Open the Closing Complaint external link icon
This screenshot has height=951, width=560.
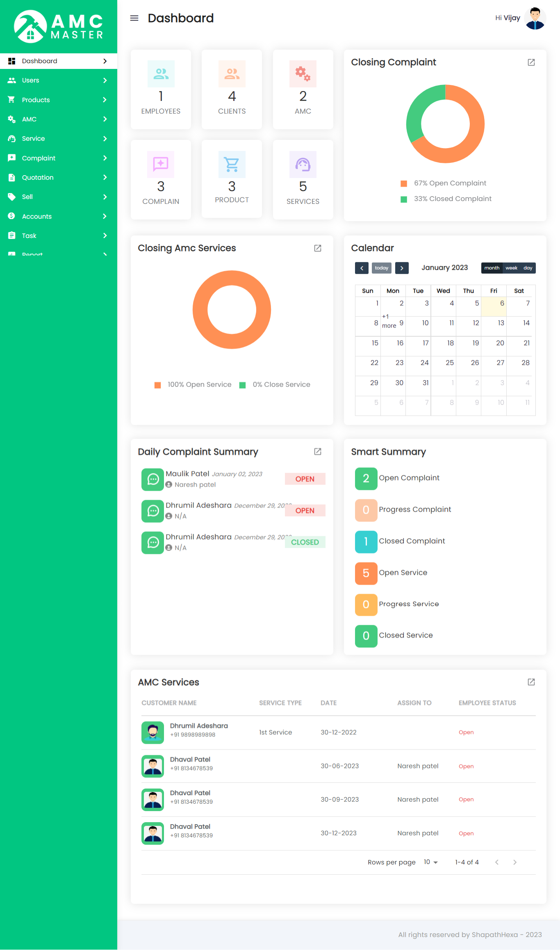tap(531, 62)
